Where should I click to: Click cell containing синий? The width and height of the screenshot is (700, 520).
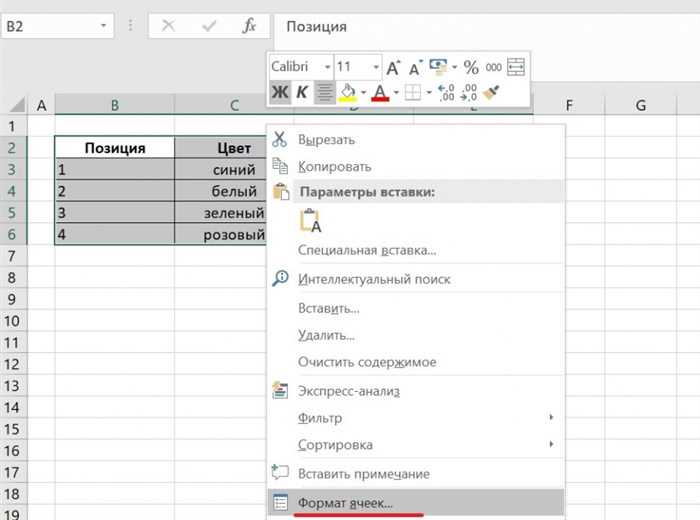point(221,170)
